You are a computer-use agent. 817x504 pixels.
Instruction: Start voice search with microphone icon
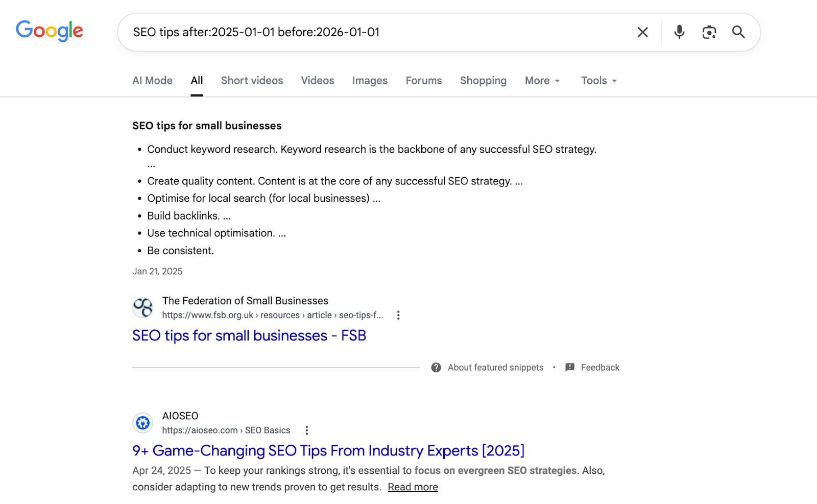pyautogui.click(x=679, y=32)
